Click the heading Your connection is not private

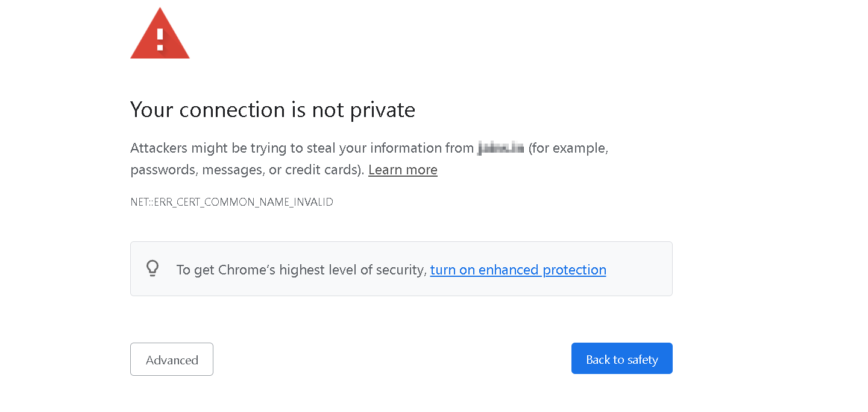[272, 110]
